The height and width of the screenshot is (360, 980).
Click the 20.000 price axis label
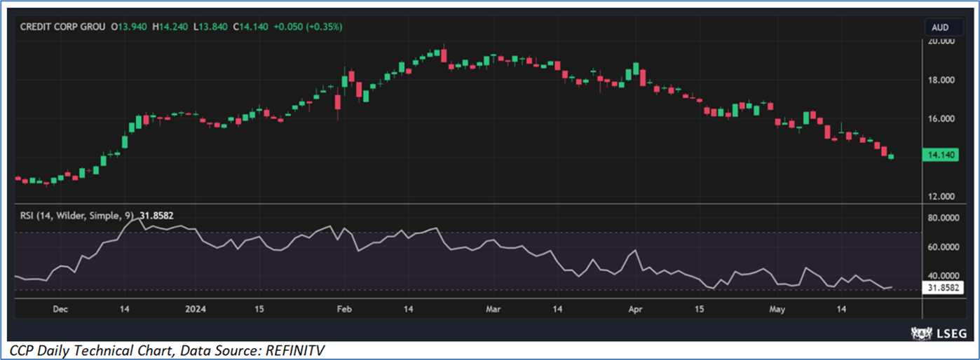coord(940,41)
